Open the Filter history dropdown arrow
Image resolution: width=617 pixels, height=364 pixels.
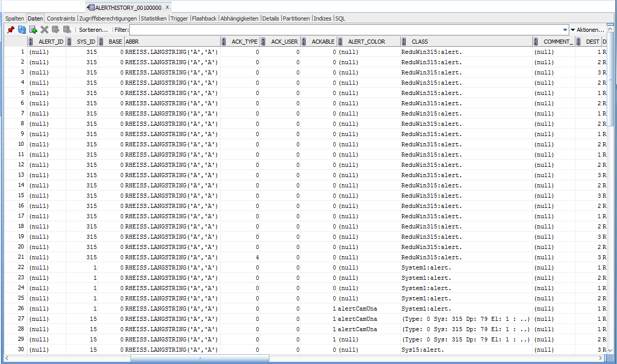[565, 30]
